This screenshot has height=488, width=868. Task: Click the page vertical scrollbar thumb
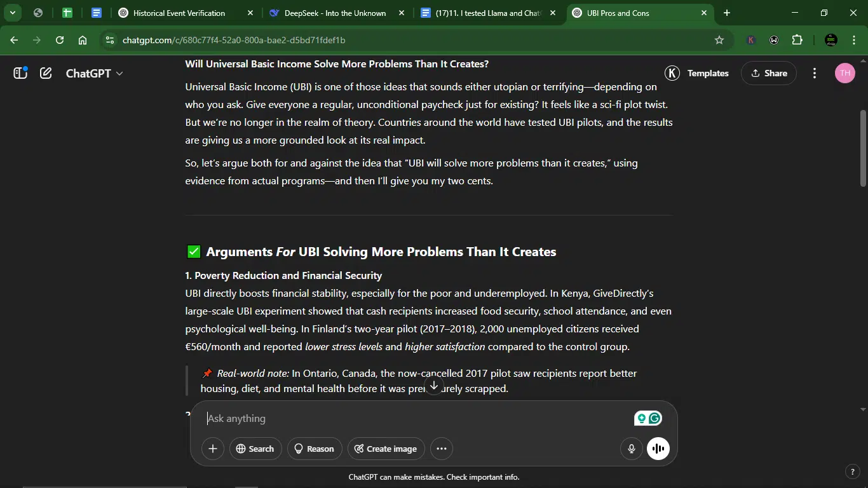coord(863,149)
